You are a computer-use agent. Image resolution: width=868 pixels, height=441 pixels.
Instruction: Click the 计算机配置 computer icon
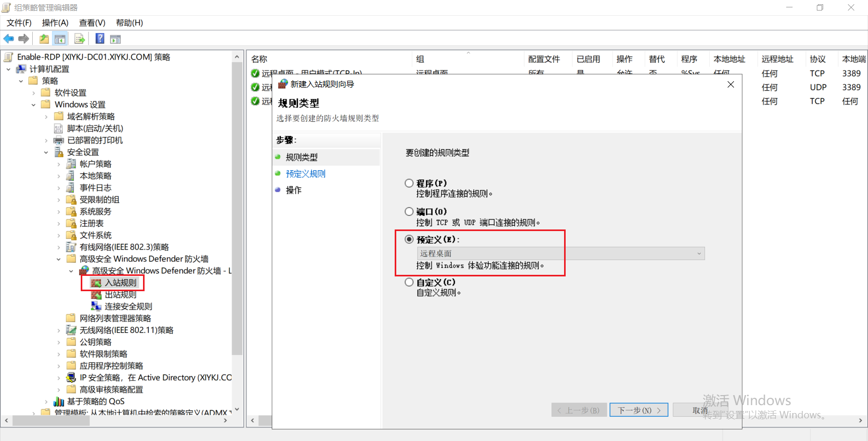21,69
